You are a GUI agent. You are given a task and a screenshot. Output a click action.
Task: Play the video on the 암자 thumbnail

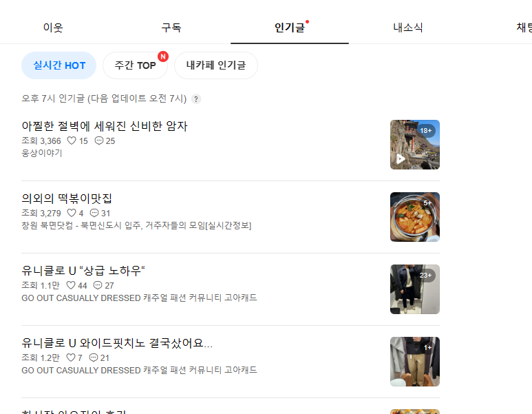[x=401, y=158]
